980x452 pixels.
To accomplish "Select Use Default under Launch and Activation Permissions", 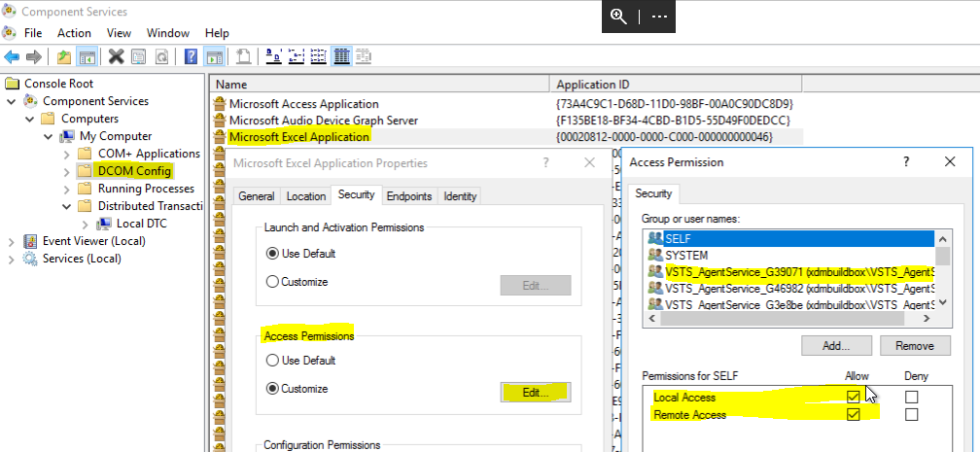I will click(x=272, y=254).
